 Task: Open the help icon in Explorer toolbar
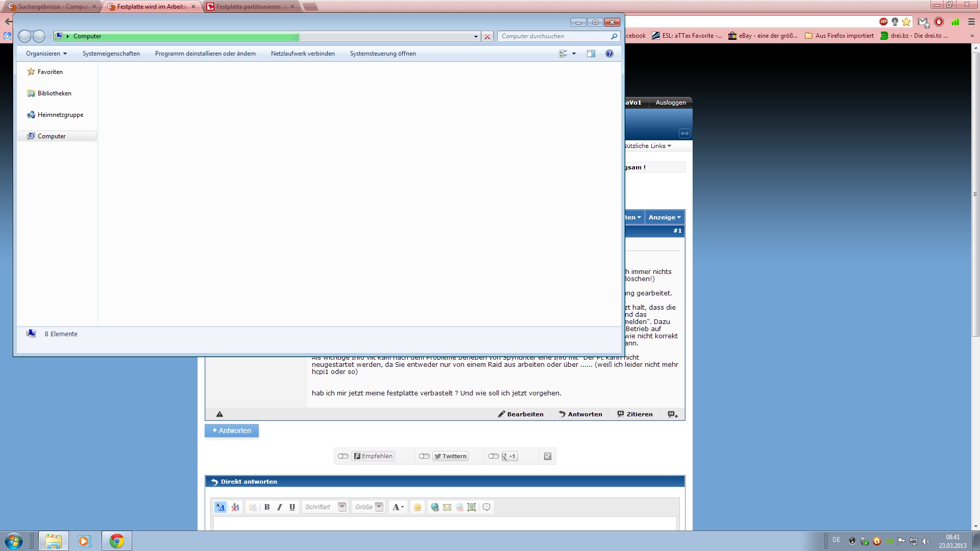tap(609, 54)
